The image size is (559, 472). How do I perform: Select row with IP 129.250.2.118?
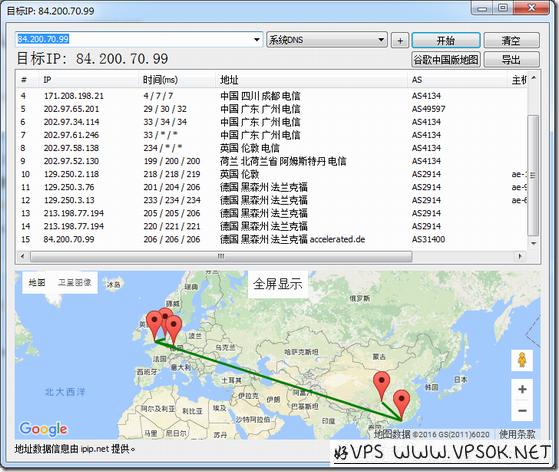coord(272,174)
